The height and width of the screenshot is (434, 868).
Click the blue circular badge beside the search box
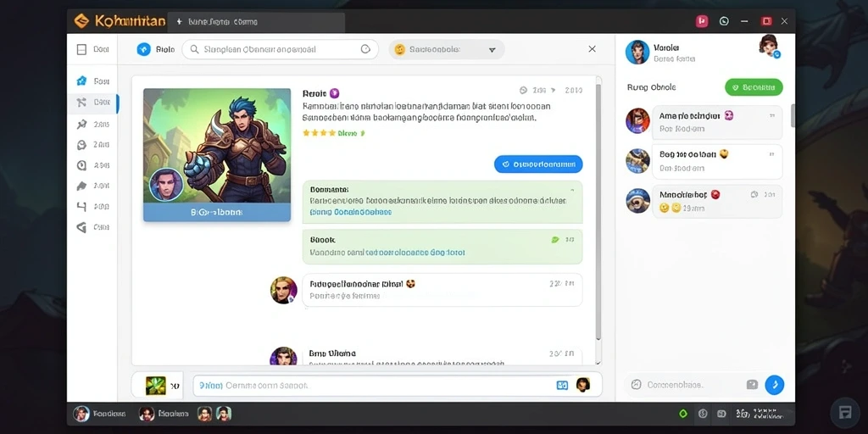[143, 49]
